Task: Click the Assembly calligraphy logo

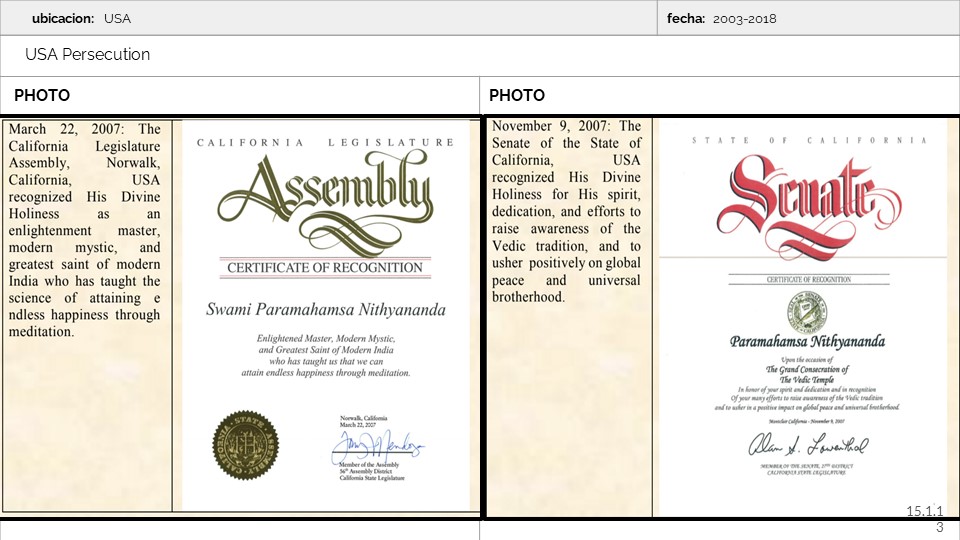Action: click(325, 200)
